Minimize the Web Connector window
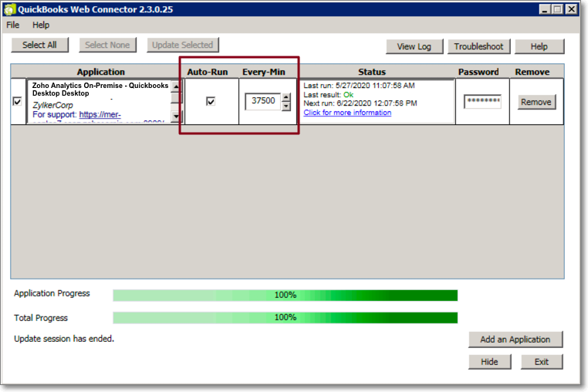Screen dimensions: 588x392 coord(545,9)
